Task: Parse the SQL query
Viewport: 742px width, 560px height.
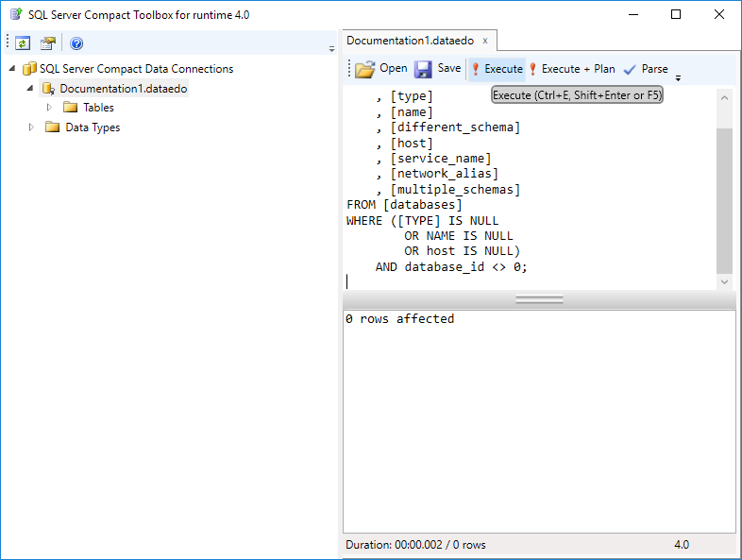Action: (x=646, y=69)
